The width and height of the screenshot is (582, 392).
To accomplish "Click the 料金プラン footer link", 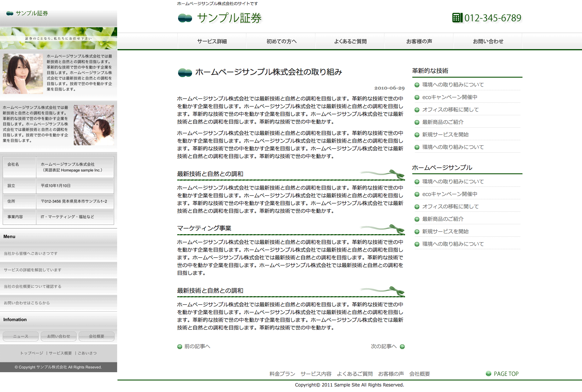I will tap(282, 374).
